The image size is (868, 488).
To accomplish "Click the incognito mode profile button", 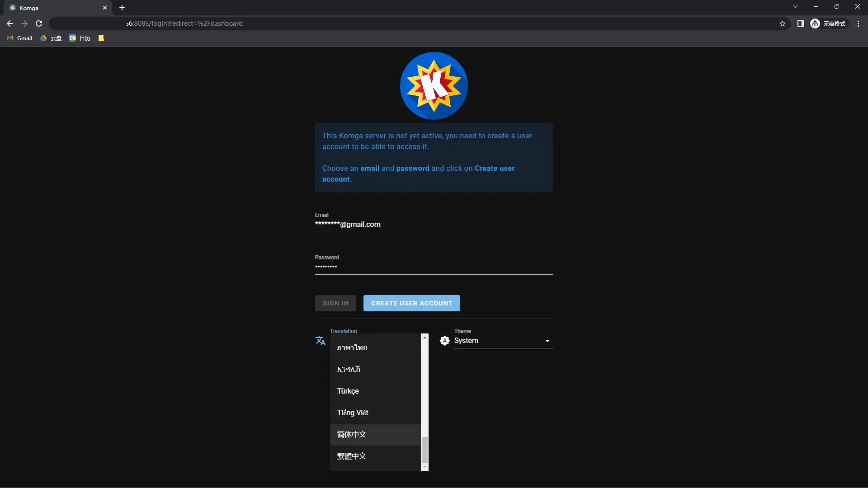I will (828, 23).
